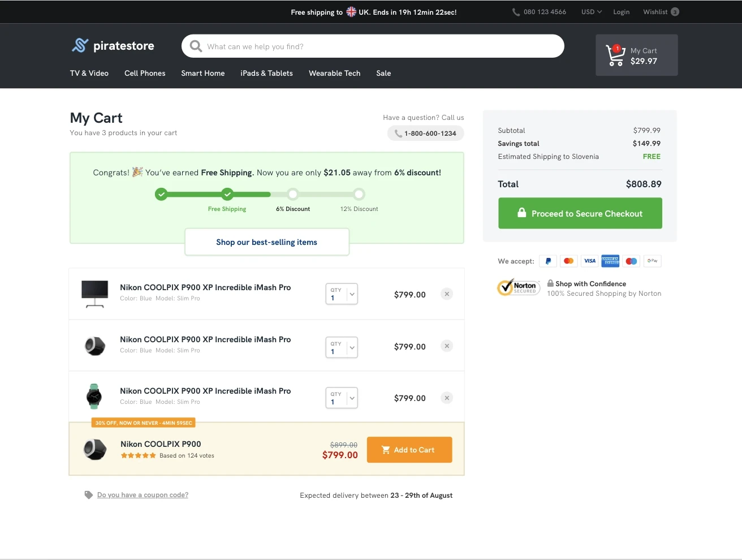This screenshot has height=560, width=742.
Task: Click Proceed to Secure Checkout
Action: point(580,213)
